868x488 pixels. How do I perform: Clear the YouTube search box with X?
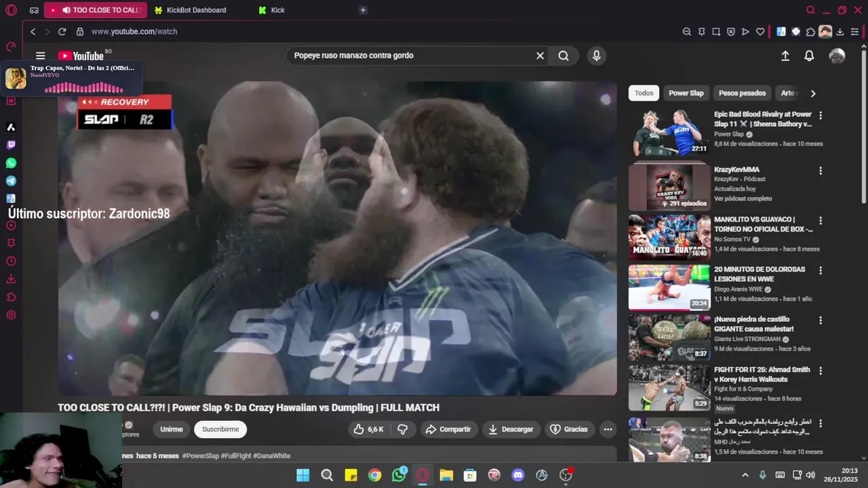[540, 56]
